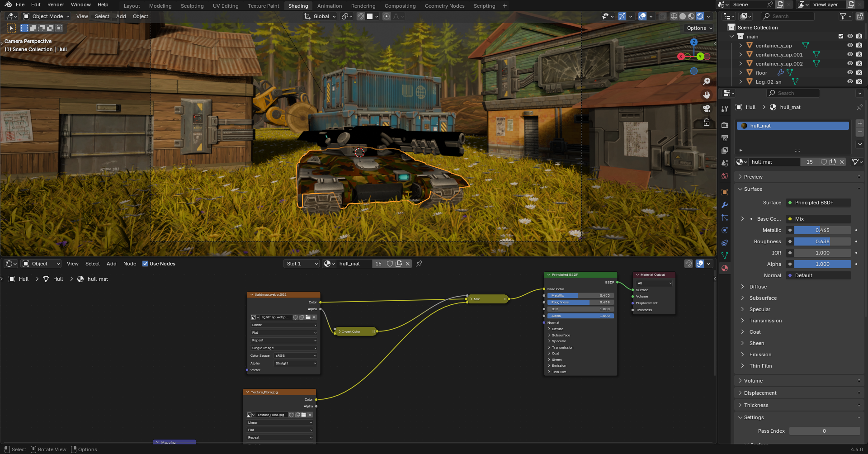Open the Material properties tab icon
Image resolution: width=868 pixels, height=454 pixels.
pos(725,268)
